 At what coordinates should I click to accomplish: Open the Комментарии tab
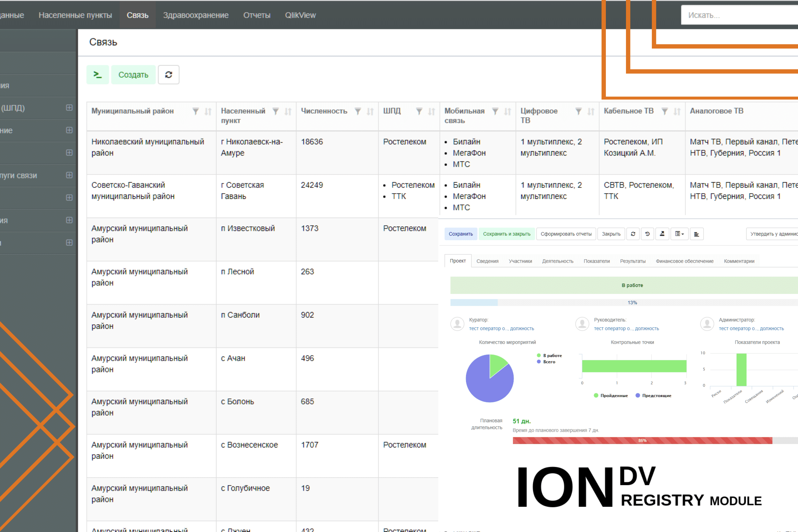(739, 261)
